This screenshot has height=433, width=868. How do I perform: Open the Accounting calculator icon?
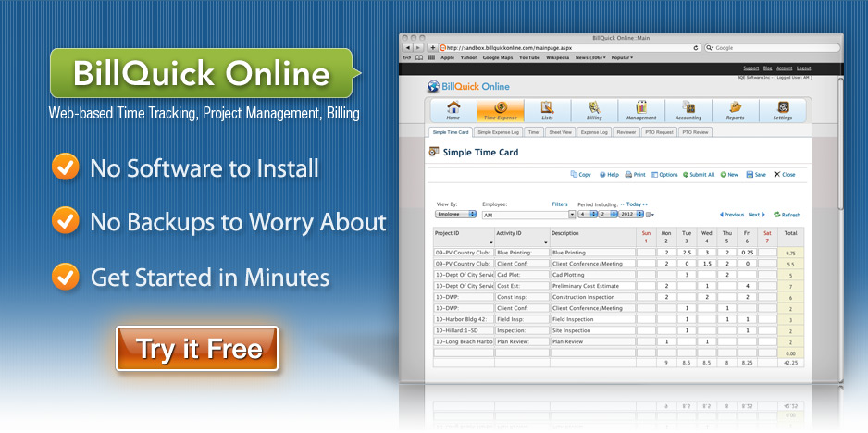tap(688, 107)
